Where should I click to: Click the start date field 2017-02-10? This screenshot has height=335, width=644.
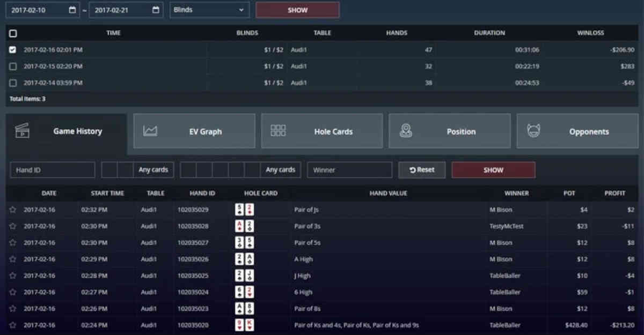point(43,10)
